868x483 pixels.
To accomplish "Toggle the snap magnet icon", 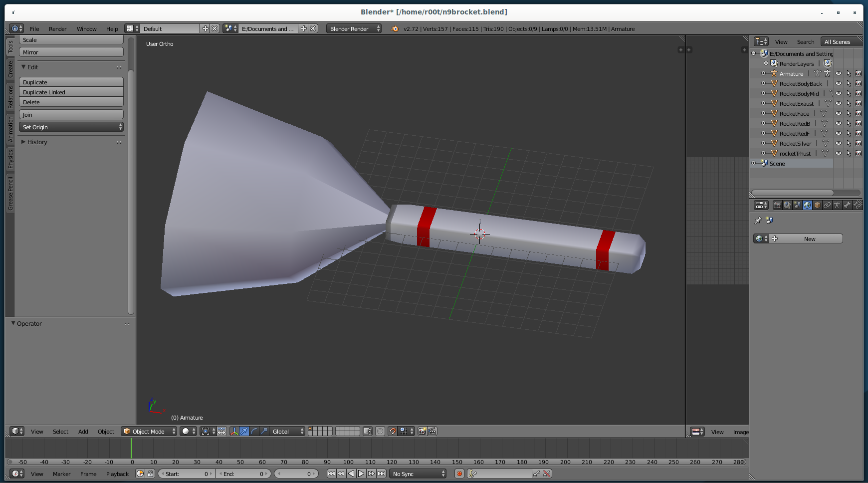I will (393, 431).
